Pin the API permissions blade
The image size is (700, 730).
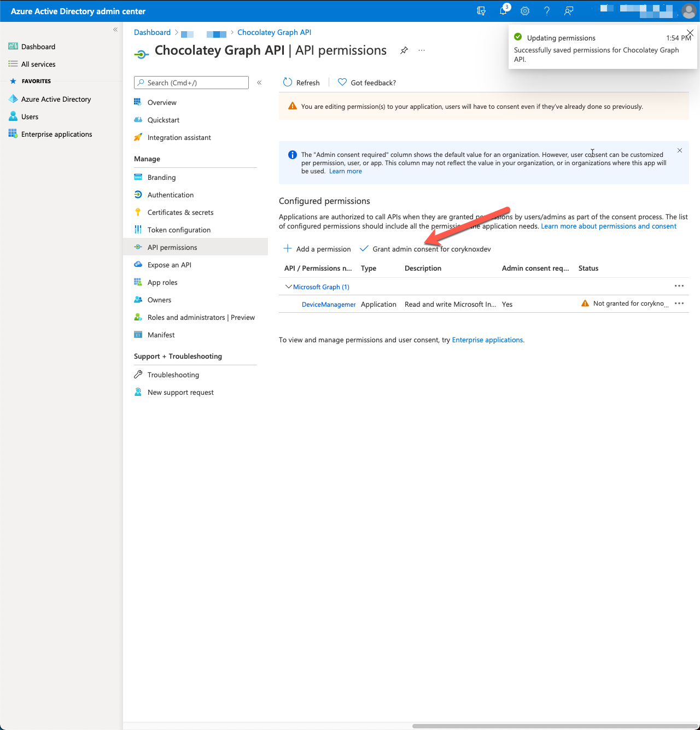pyautogui.click(x=404, y=50)
